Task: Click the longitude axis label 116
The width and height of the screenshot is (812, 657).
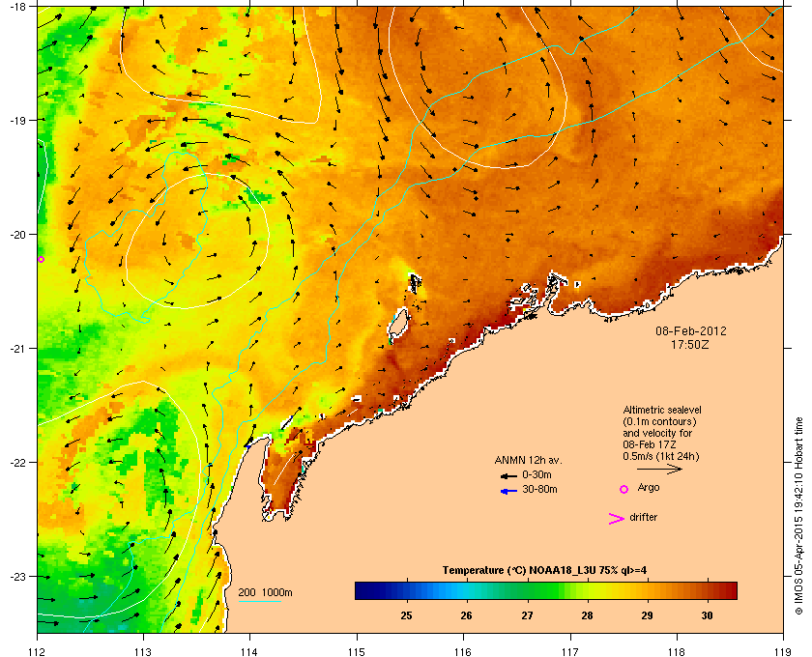Action: click(463, 652)
